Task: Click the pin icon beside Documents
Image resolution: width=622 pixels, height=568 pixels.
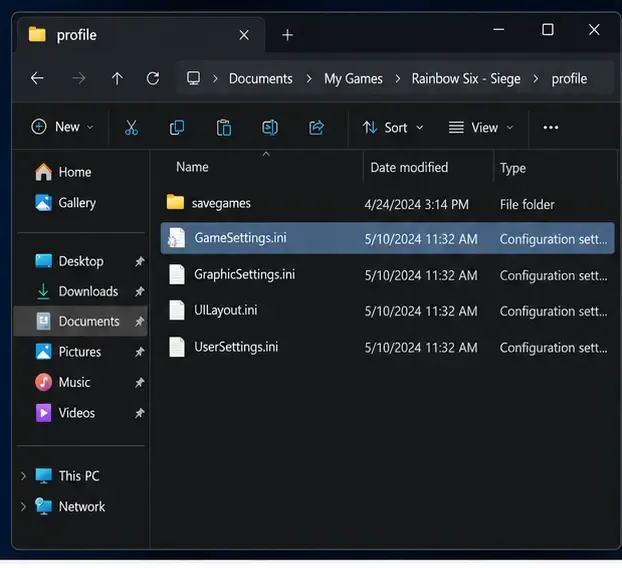Action: click(139, 321)
